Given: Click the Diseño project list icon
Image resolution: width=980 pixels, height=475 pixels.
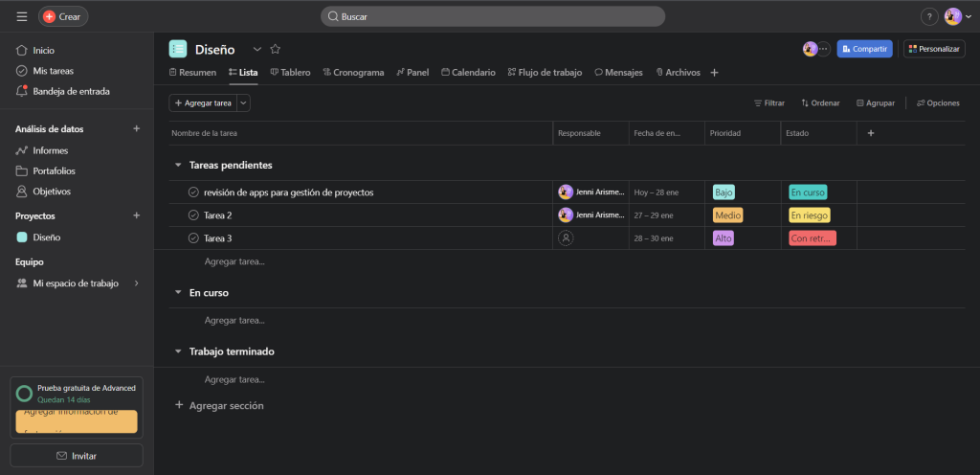Looking at the screenshot, I should pyautogui.click(x=178, y=49).
